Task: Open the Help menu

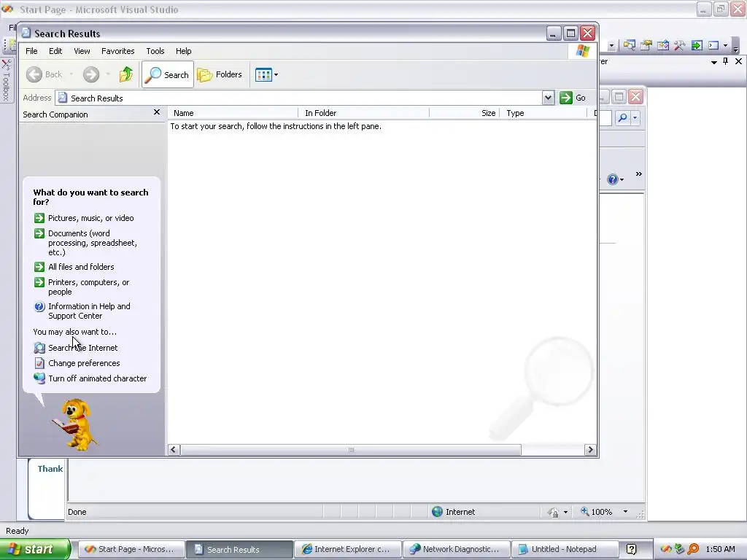Action: (x=183, y=51)
